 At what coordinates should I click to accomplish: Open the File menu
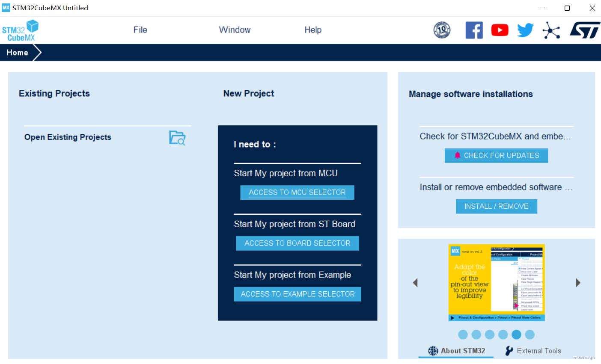[x=140, y=30]
